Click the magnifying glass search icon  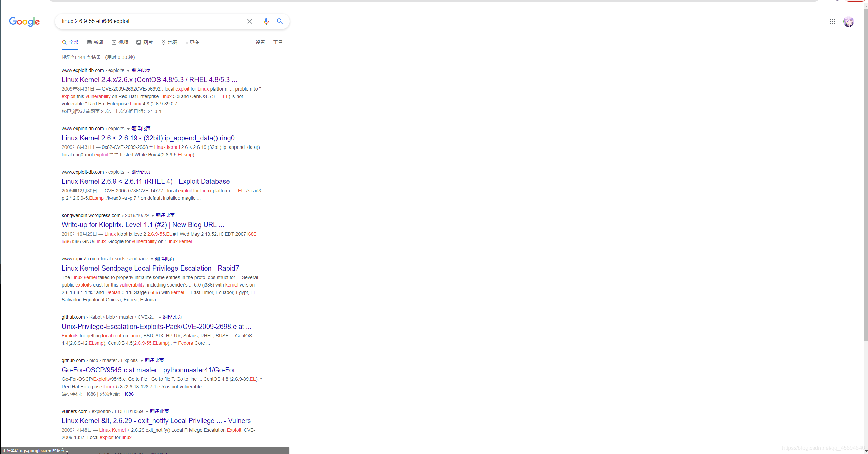(x=280, y=21)
